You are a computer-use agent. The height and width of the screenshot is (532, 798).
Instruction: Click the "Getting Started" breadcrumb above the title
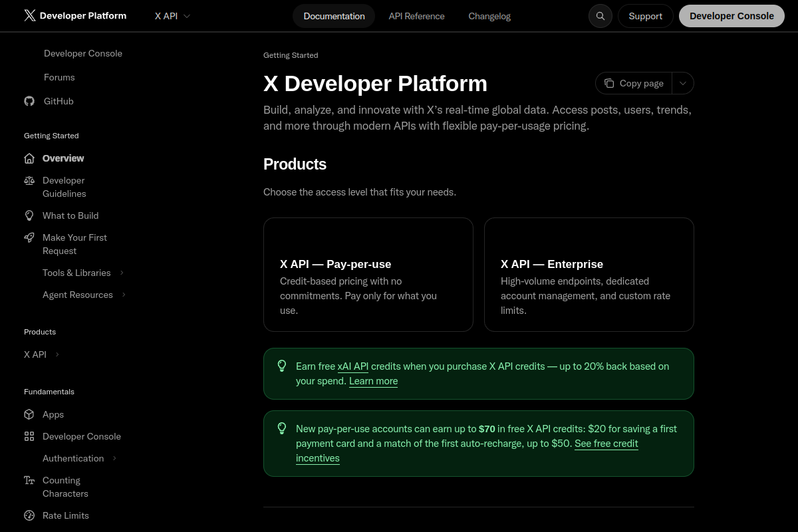[291, 55]
